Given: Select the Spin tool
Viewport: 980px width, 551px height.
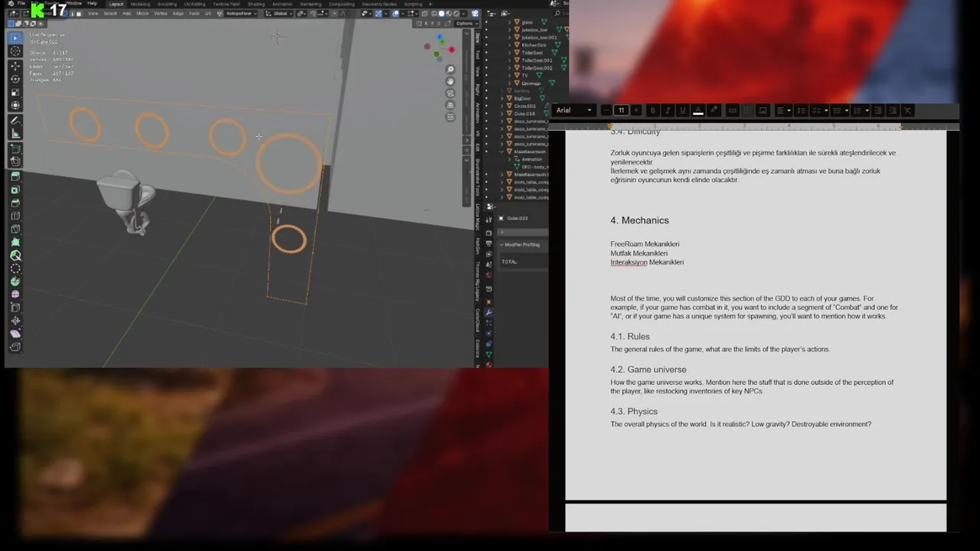Looking at the screenshot, I should (x=15, y=281).
